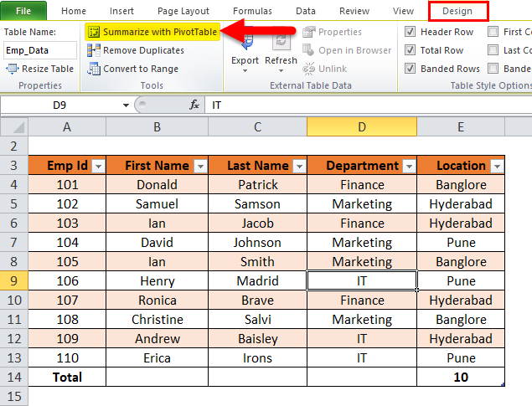Viewport: 532px width, 406px height.
Task: Open the Name Box dropdown arrow
Action: (x=126, y=105)
